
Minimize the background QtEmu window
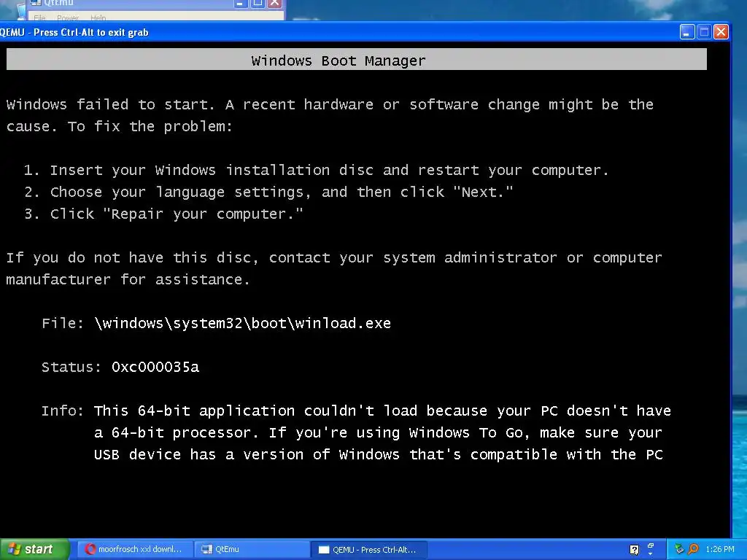[240, 4]
